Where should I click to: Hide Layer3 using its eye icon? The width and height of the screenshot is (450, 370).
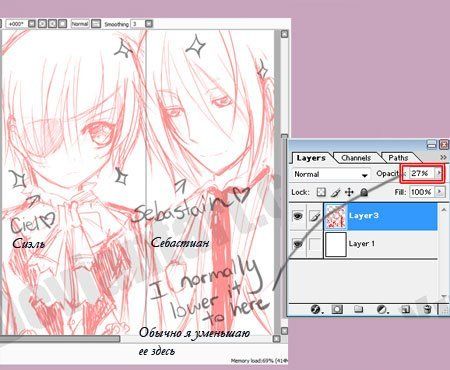coord(298,216)
